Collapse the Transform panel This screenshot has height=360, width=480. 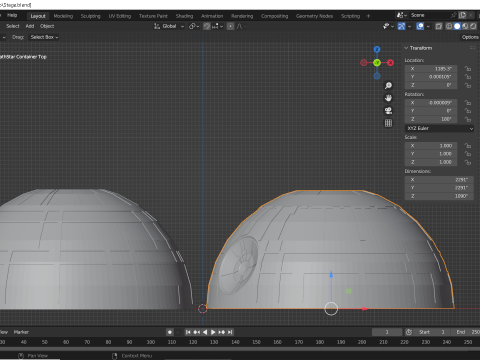pyautogui.click(x=406, y=48)
